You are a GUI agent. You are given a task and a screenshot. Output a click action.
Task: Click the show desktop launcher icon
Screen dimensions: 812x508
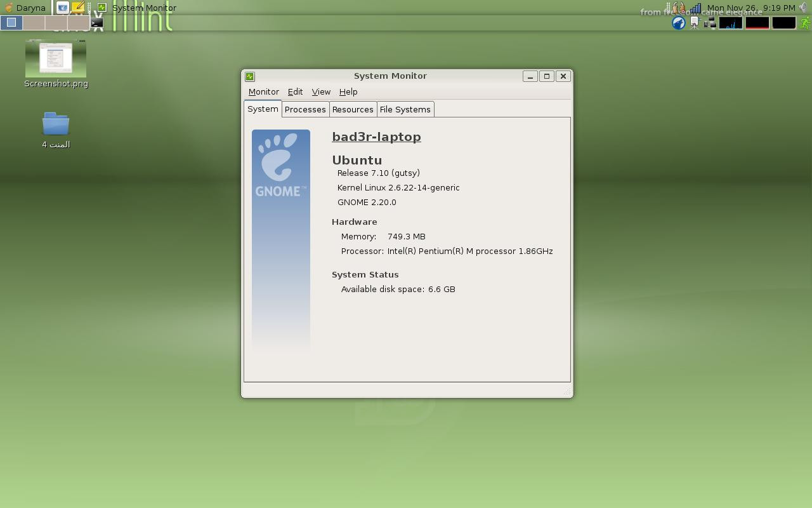pyautogui.click(x=62, y=8)
